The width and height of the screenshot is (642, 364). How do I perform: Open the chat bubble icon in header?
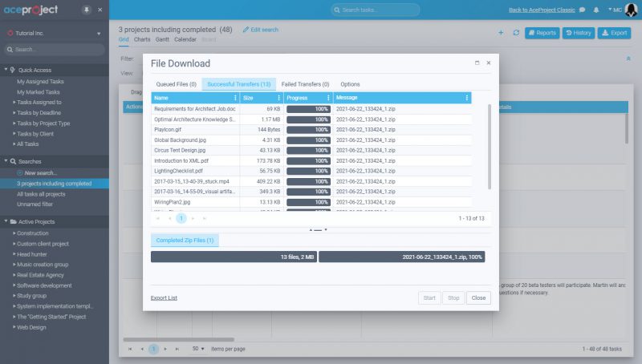pyautogui.click(x=583, y=10)
